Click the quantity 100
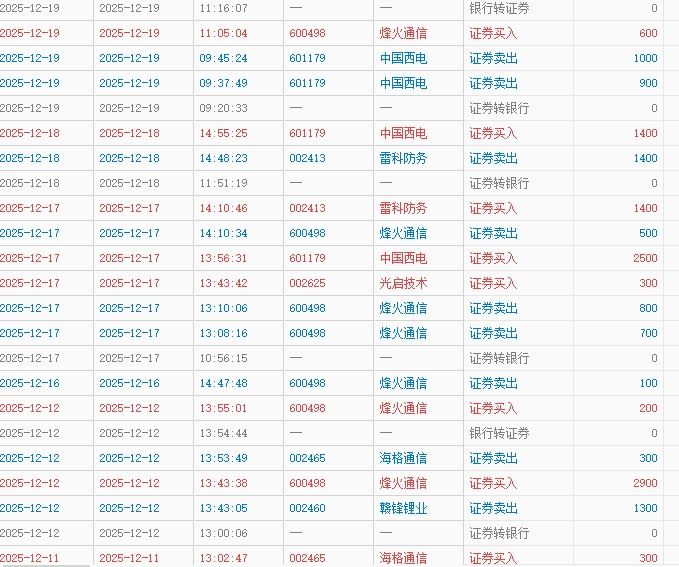 648,383
